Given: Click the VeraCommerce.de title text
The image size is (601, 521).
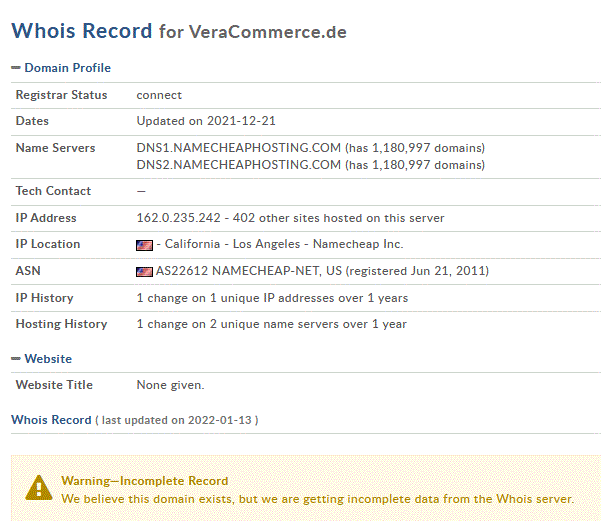Looking at the screenshot, I should click(x=268, y=32).
